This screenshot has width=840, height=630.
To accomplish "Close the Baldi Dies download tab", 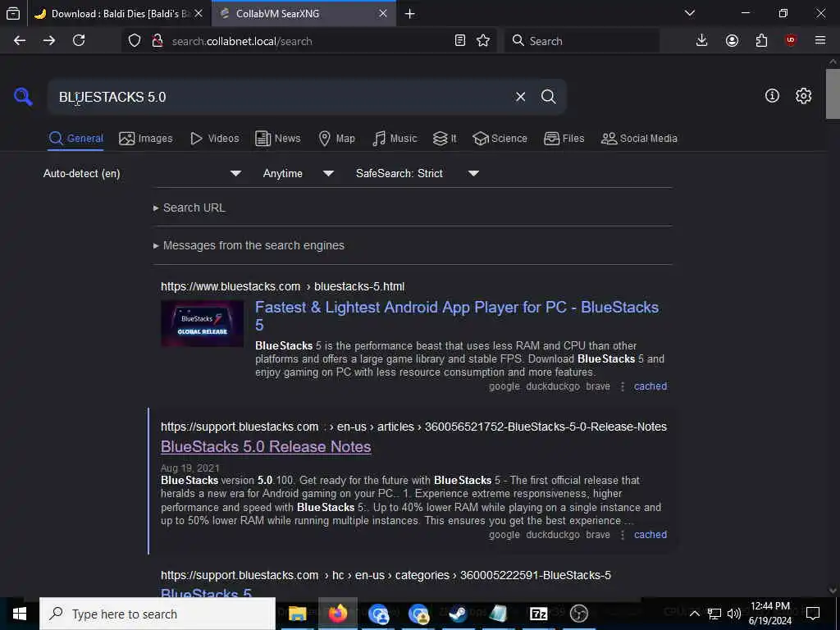I will 199,14.
